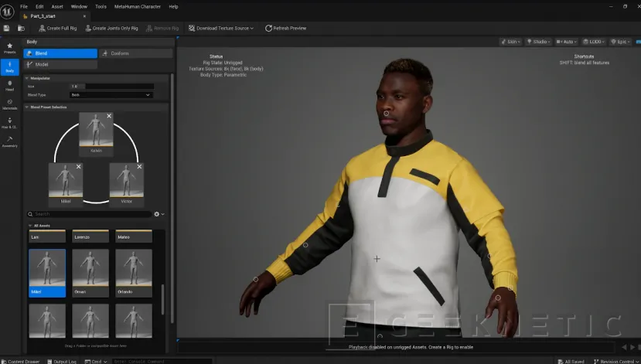Open the Help menu
641x364 pixels.
click(173, 6)
